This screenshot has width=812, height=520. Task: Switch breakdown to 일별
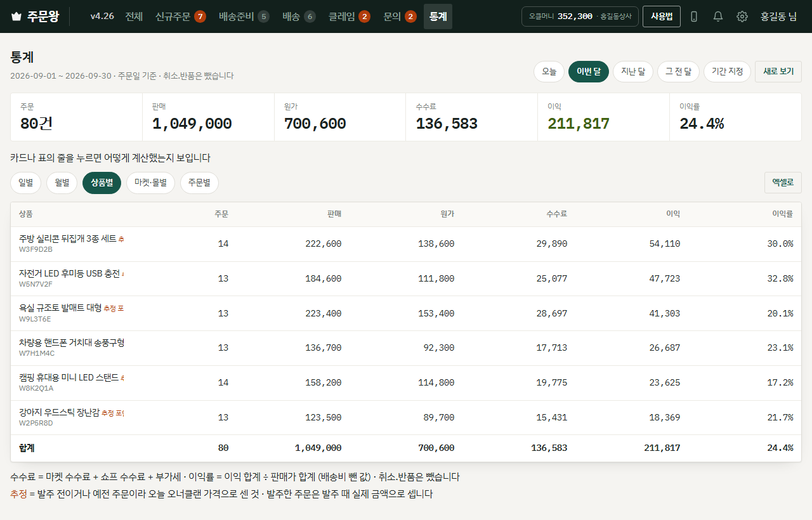(26, 183)
